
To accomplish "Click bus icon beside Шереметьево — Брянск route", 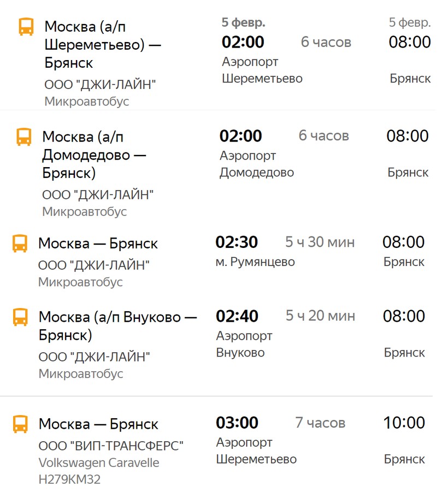I will pyautogui.click(x=26, y=26).
